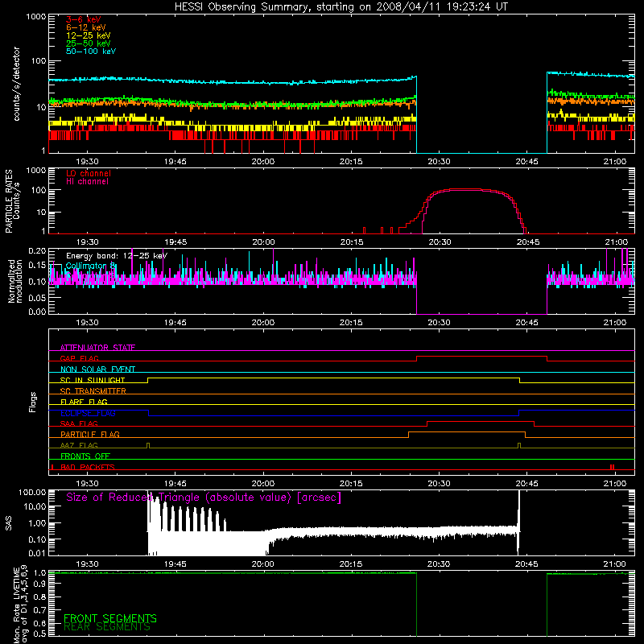Click the yellow 12-25 keV legend label

coord(88,35)
